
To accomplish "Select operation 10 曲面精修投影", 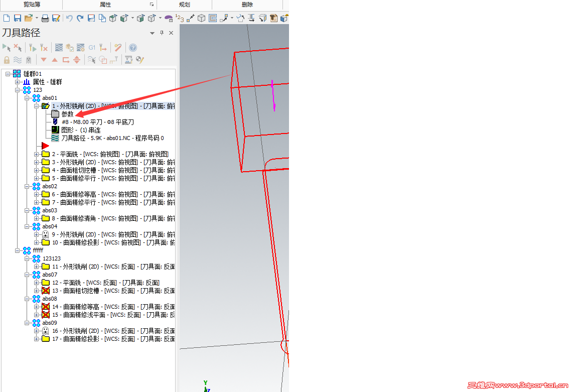I will pyautogui.click(x=113, y=242).
